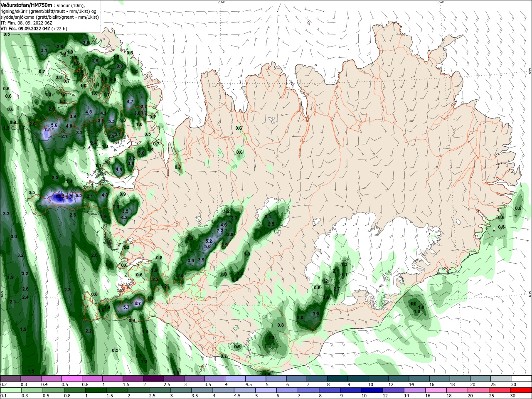Click the 0.2 label under the snow scale

(3, 384)
